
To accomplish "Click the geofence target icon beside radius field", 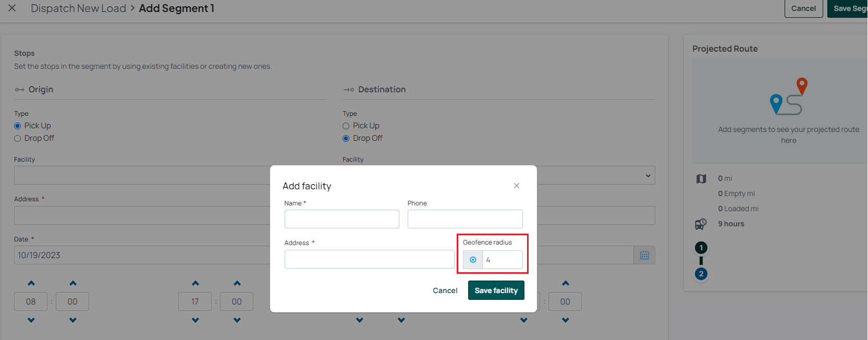I will [473, 260].
